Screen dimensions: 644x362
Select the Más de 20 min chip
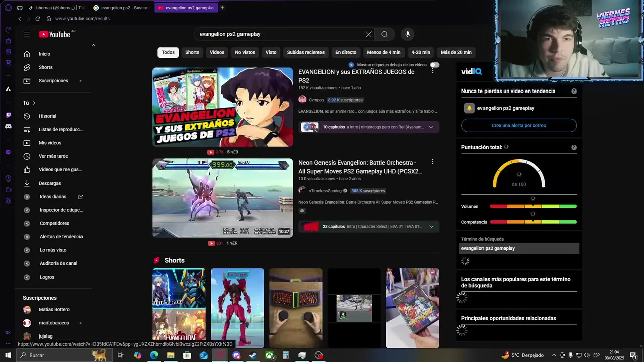coord(456,52)
